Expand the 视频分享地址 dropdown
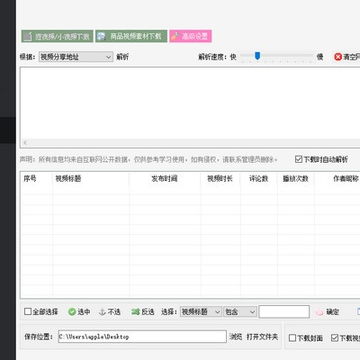 [76, 57]
